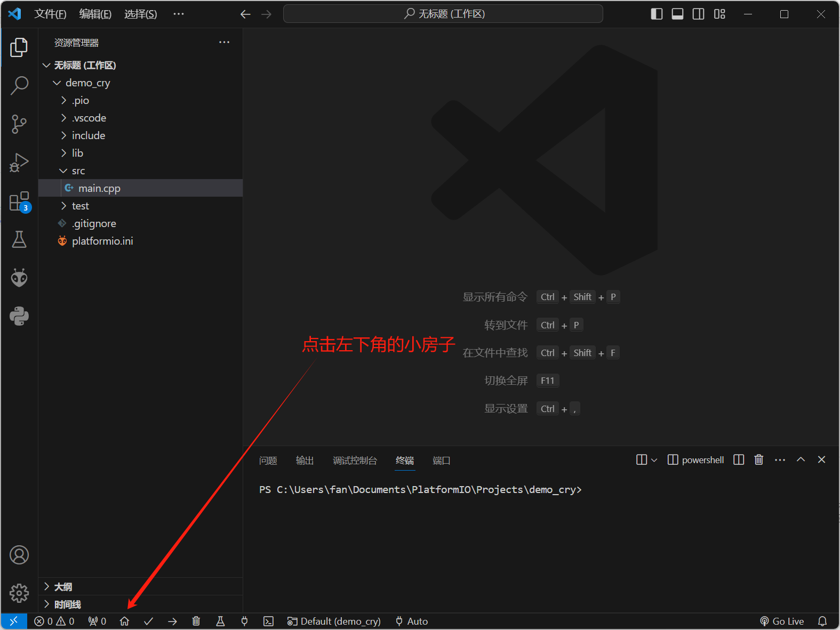Open the notifications bell in status bar

[x=822, y=621]
